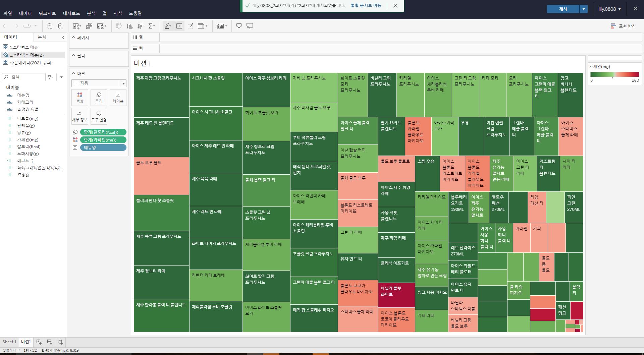The width and height of the screenshot is (644, 355).
Task: Collapse the data side pane chevron
Action: [63, 37]
